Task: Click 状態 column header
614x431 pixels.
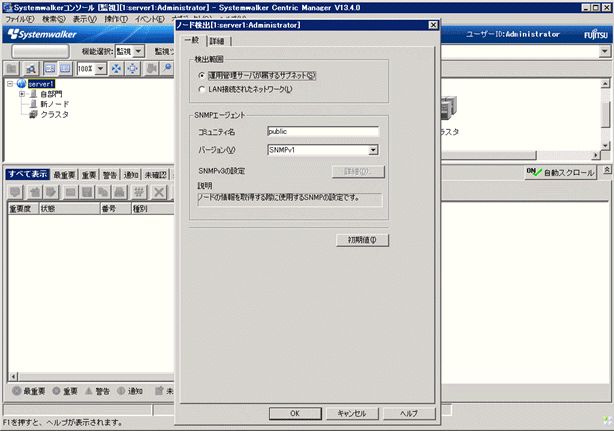Action: tap(69, 209)
